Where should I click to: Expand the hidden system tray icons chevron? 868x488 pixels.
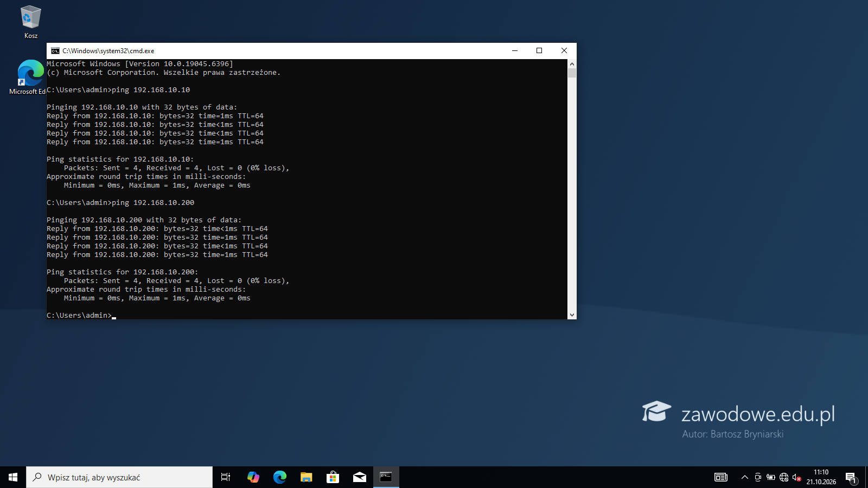point(744,477)
